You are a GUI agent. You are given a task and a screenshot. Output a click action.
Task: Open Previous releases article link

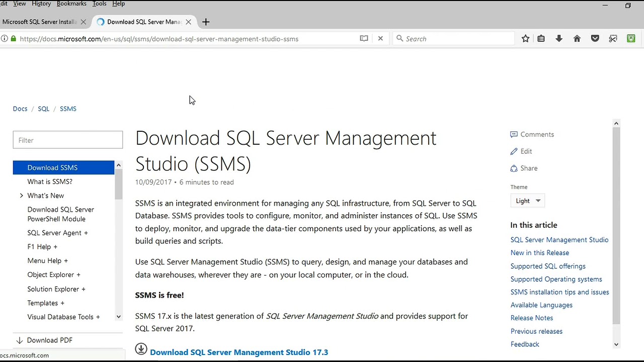click(536, 331)
